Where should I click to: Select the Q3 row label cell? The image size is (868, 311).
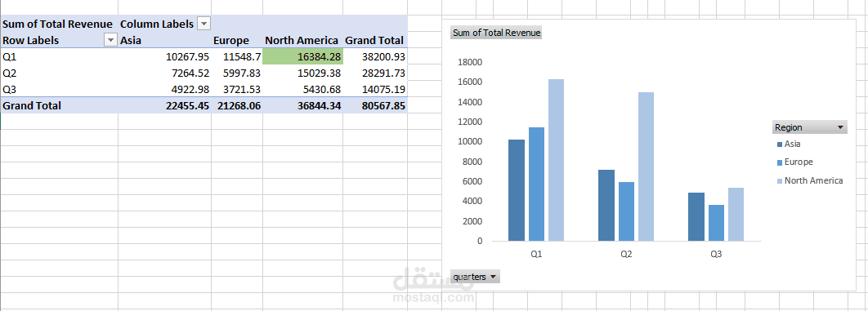pyautogui.click(x=59, y=89)
